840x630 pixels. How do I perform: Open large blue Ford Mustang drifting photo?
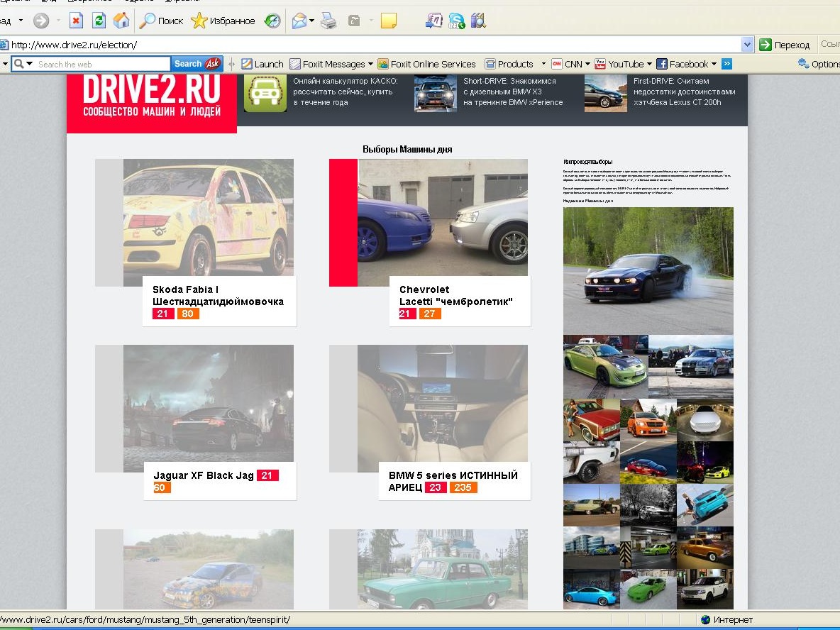(x=648, y=270)
